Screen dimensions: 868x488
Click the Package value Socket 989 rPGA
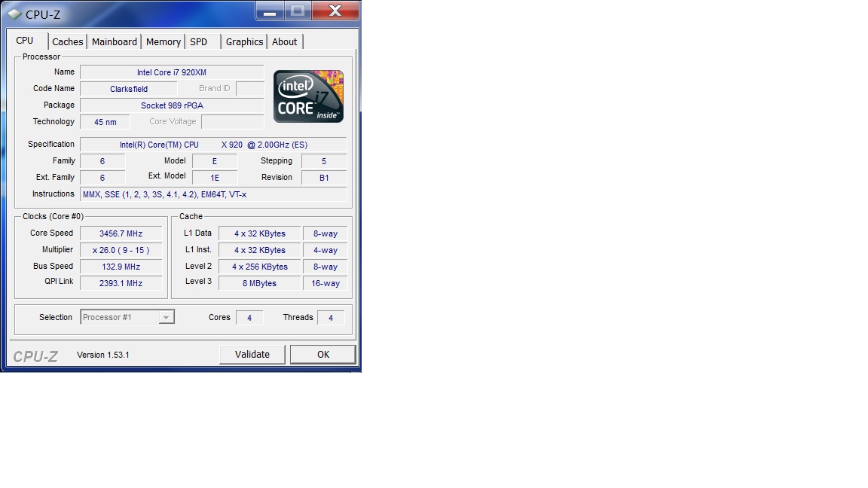[172, 105]
